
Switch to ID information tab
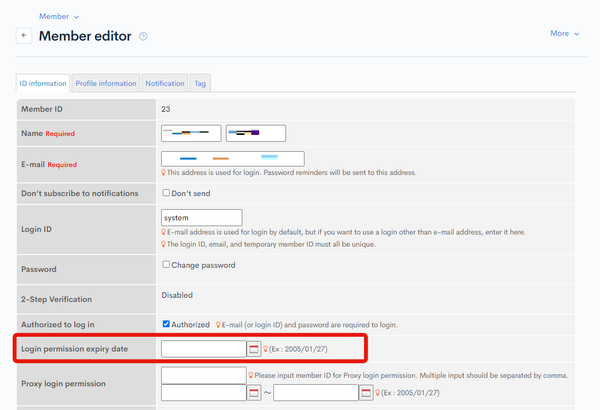coord(43,83)
